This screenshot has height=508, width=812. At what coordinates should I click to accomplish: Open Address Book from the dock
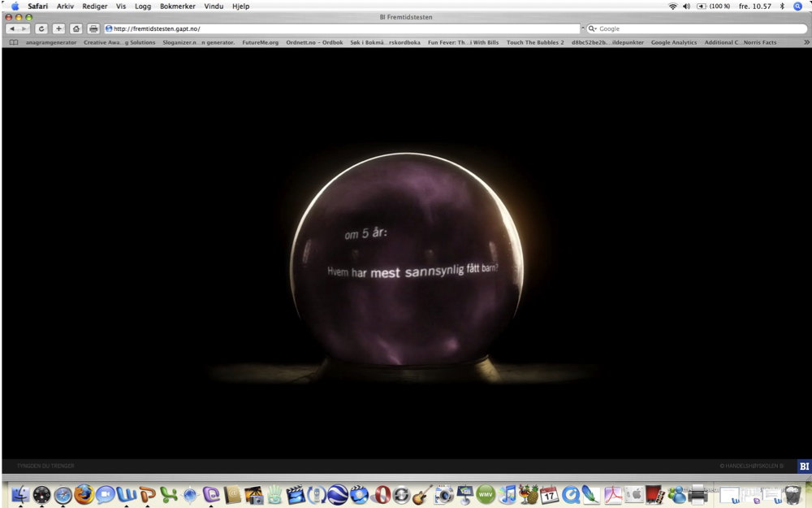232,495
